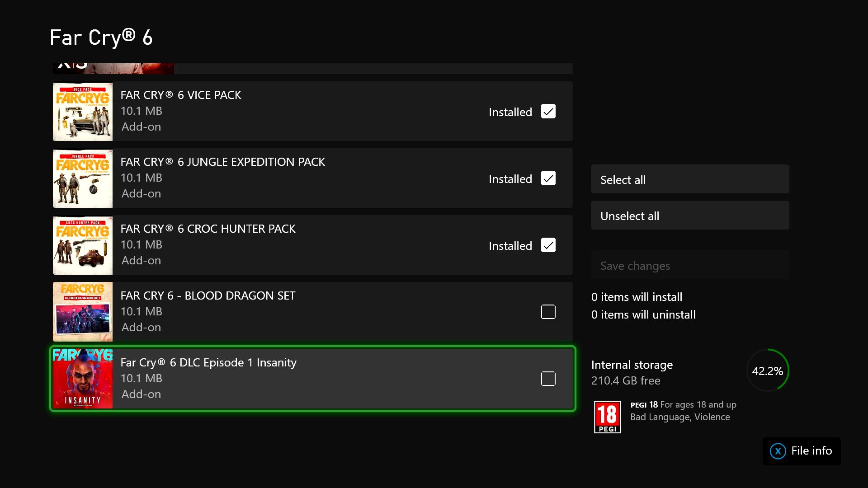Uncheck the Jungle Expedition Pack checkbox

(548, 178)
